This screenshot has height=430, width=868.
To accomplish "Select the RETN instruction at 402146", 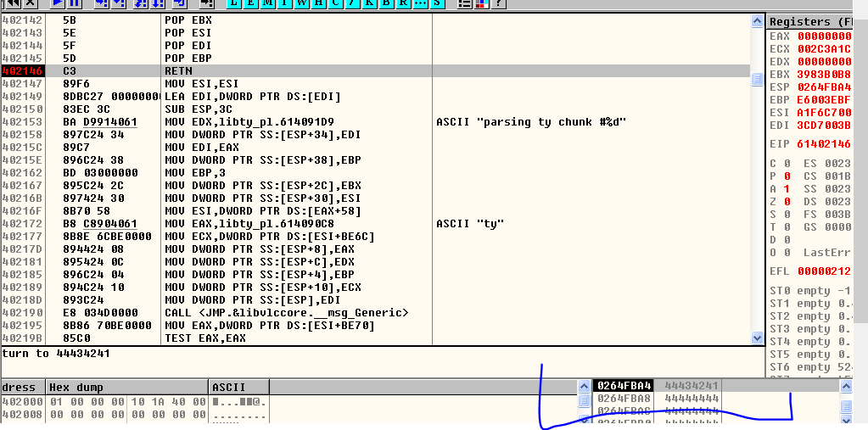I will (x=178, y=71).
